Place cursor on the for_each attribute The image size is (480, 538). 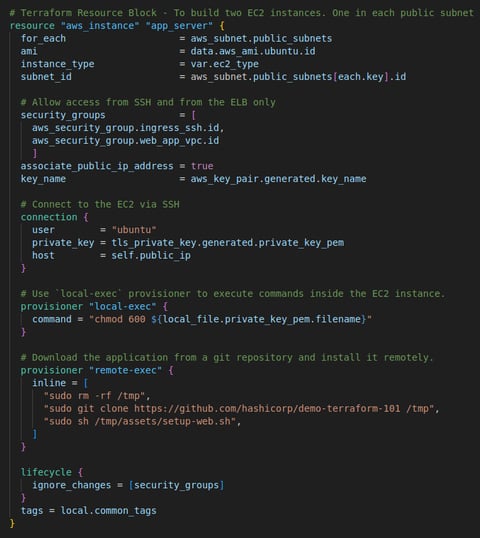tap(43, 38)
